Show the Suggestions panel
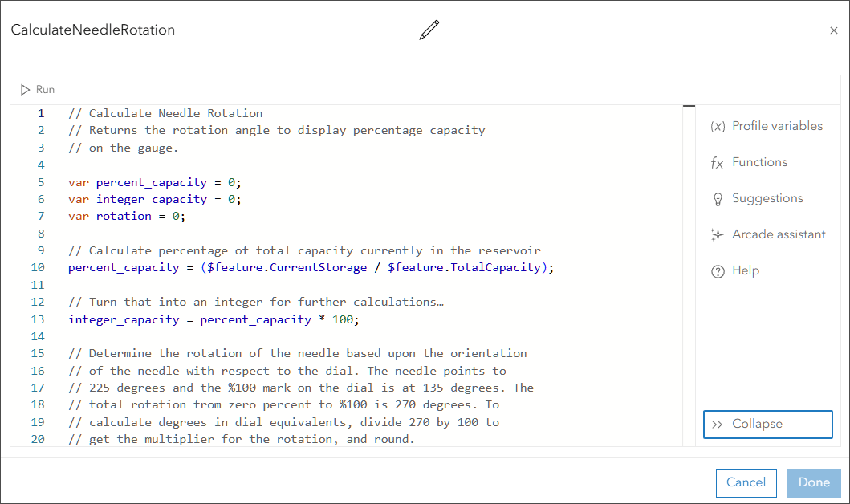 click(767, 198)
